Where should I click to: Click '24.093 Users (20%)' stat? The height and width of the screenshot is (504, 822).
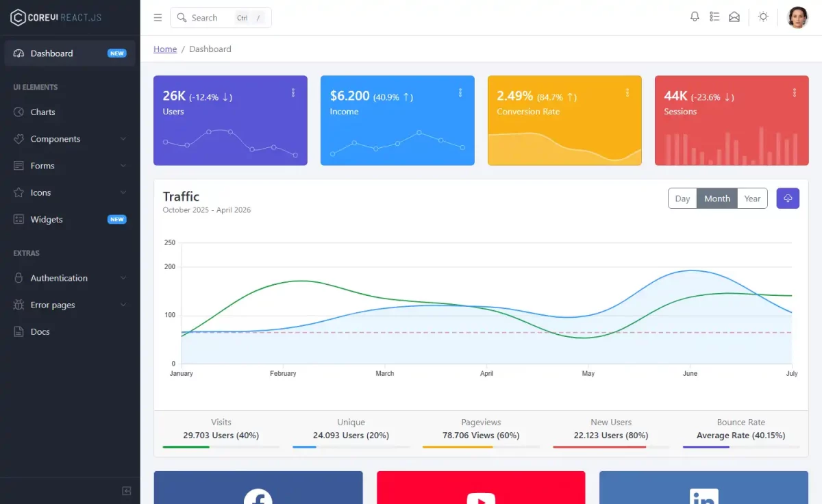coord(351,436)
